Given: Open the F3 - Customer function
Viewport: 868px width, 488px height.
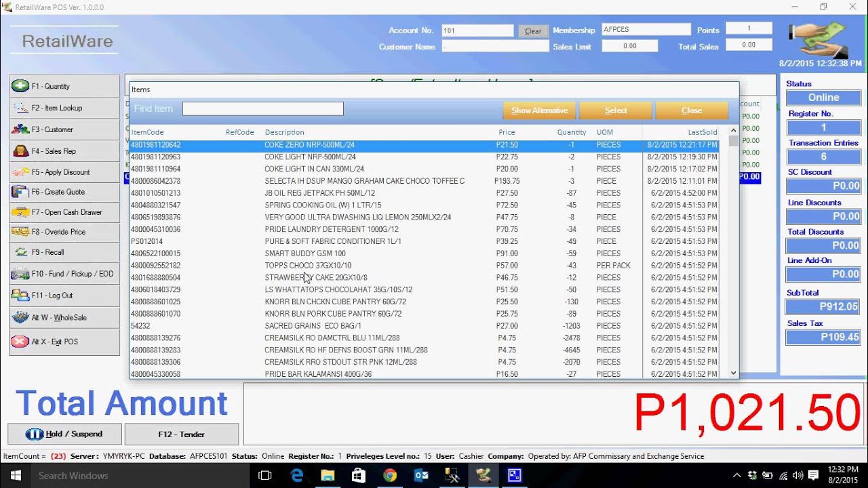Looking at the screenshot, I should (64, 129).
